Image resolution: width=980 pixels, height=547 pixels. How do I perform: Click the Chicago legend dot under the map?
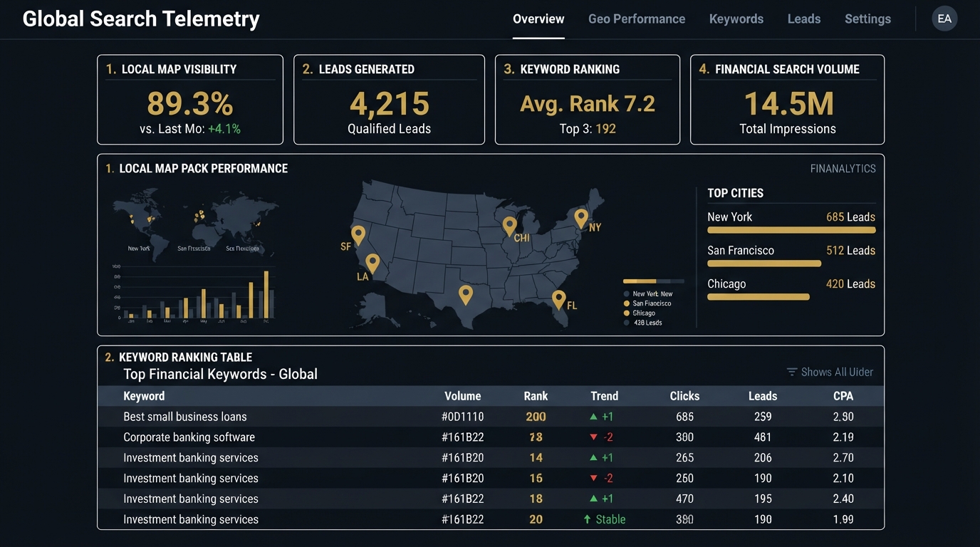pos(627,313)
